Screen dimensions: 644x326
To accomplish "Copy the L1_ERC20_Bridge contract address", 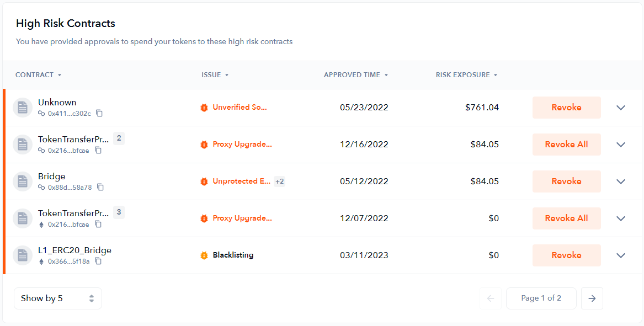I will (x=98, y=261).
